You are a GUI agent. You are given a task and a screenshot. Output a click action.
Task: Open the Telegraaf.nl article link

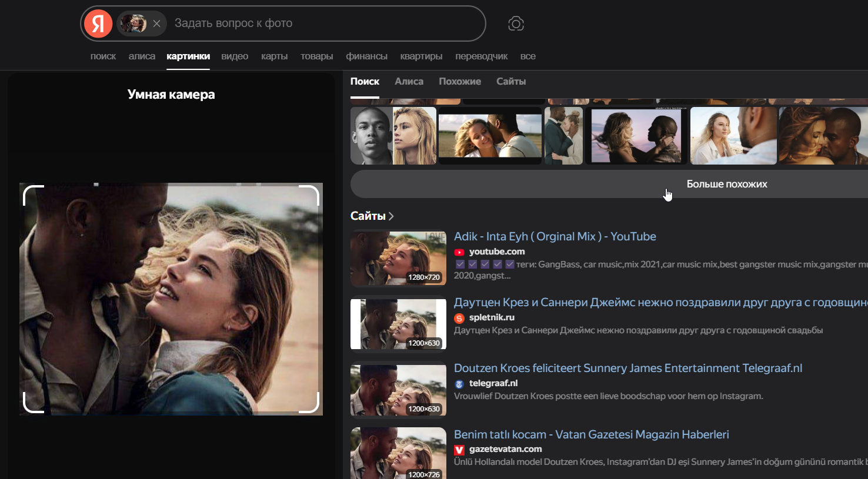click(627, 369)
